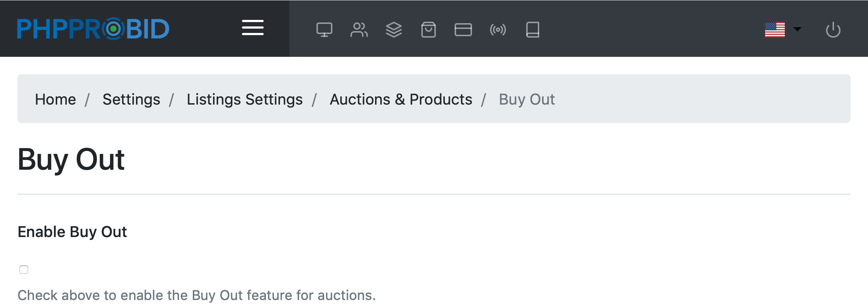
Task: Click the power logout icon
Action: [833, 30]
